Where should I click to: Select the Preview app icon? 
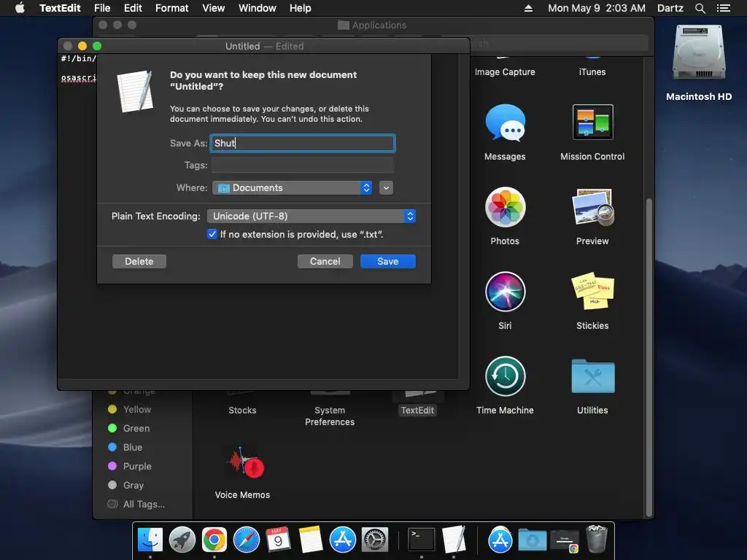tap(592, 207)
